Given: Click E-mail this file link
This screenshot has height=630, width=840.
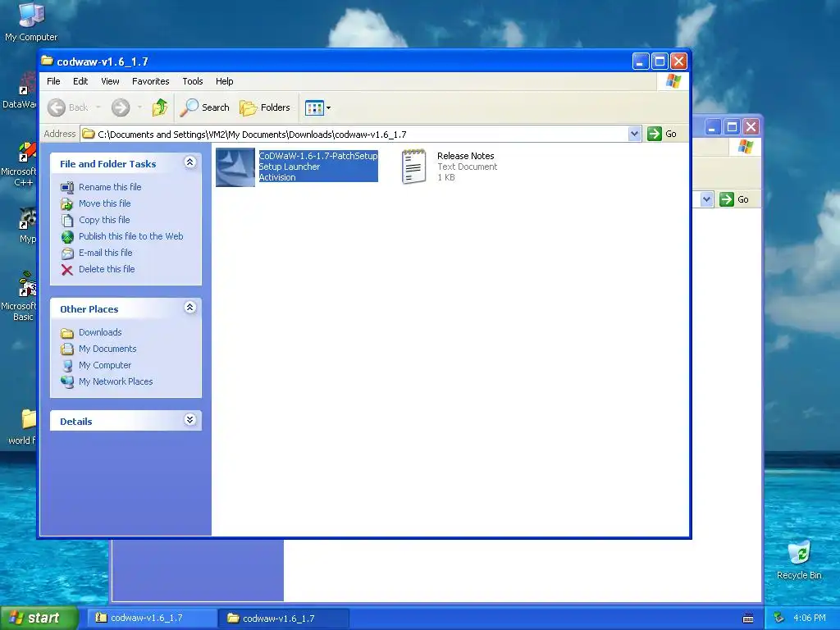Looking at the screenshot, I should coord(106,253).
